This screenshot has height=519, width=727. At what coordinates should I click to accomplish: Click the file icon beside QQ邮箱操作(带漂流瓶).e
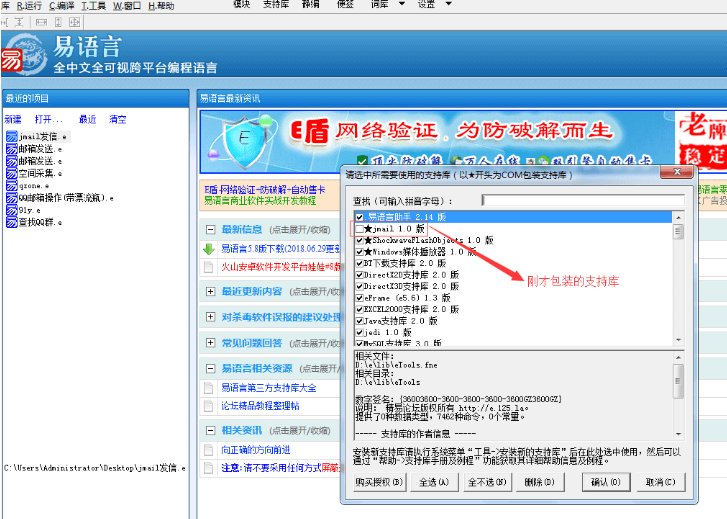[12, 198]
